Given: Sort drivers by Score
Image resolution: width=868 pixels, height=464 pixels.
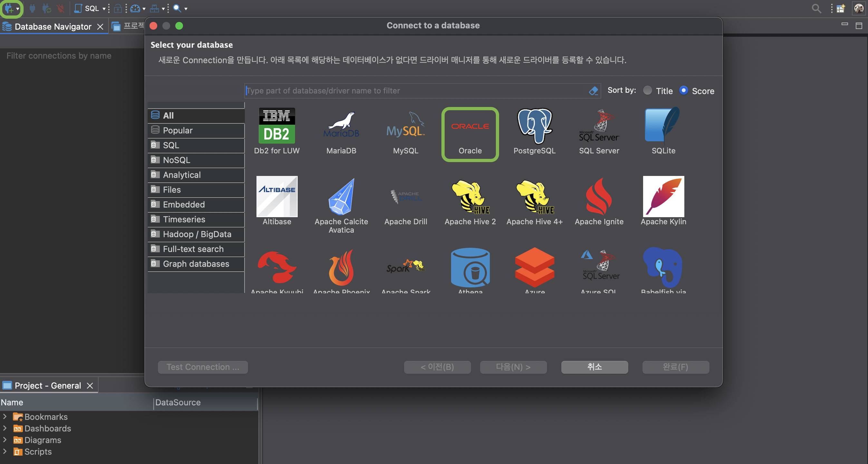Looking at the screenshot, I should [696, 91].
